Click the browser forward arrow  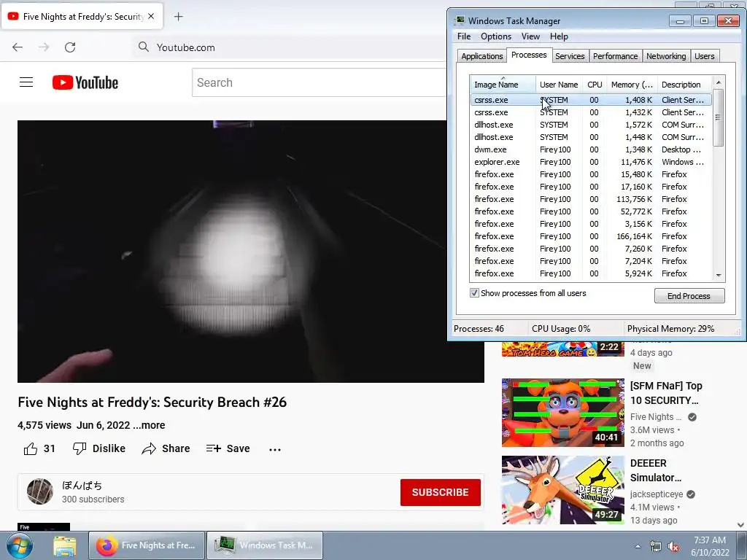click(x=44, y=47)
